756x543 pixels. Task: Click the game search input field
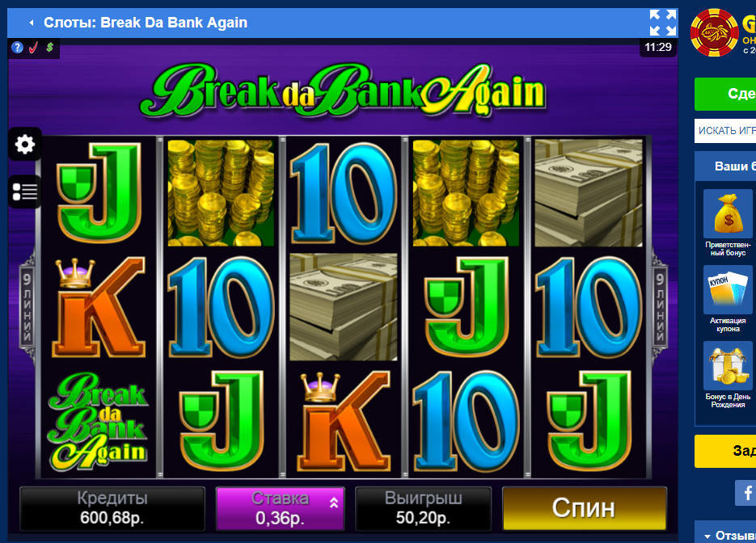pos(725,131)
